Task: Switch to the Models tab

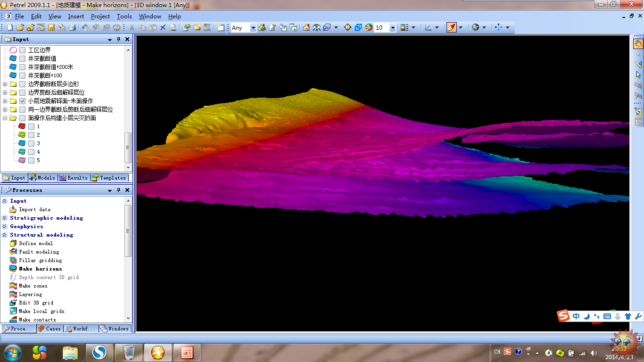Action: [x=42, y=178]
